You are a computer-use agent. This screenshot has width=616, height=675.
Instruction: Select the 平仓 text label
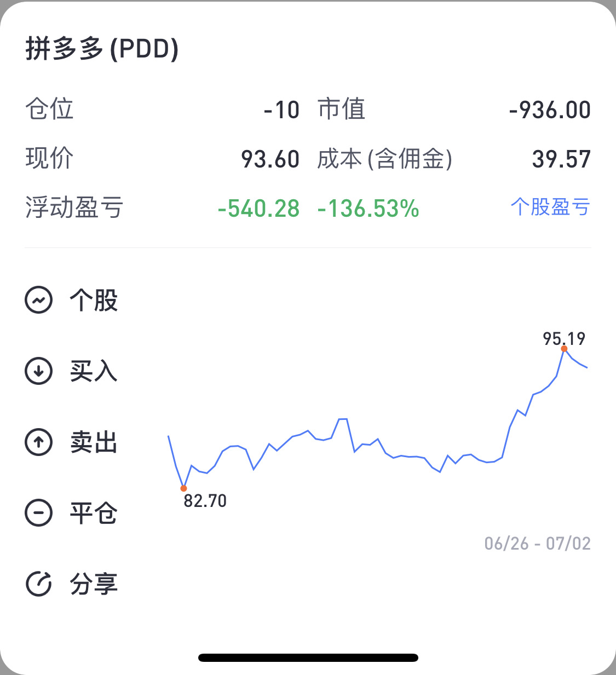pyautogui.click(x=94, y=513)
